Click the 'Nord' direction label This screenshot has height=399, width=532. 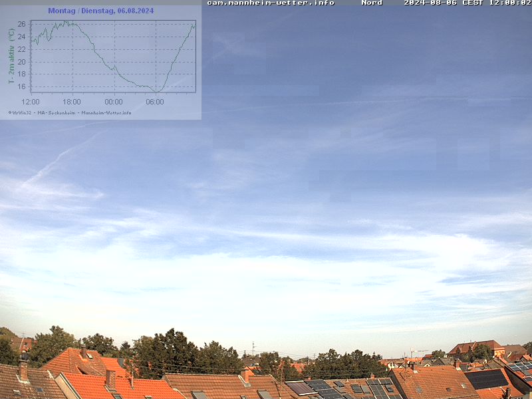pyautogui.click(x=372, y=3)
